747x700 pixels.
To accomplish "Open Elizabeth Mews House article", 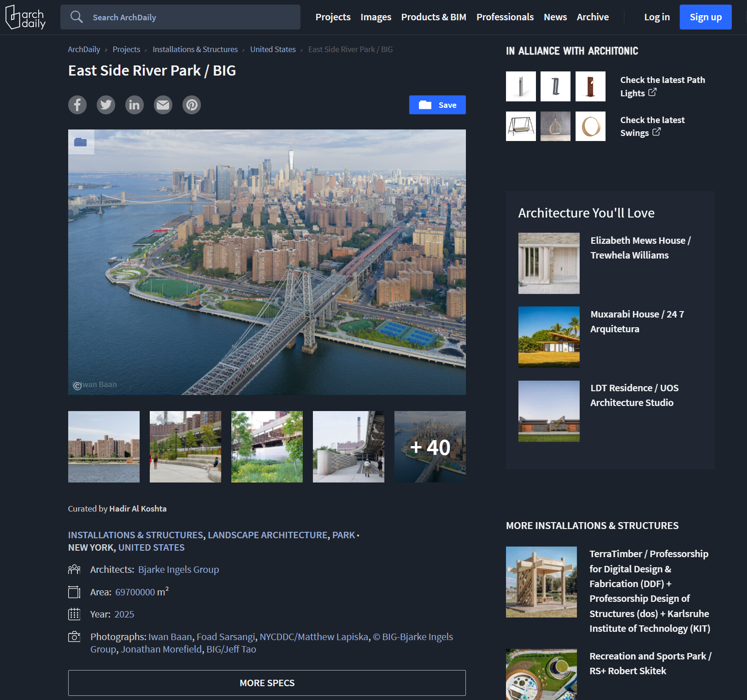I will [x=641, y=248].
